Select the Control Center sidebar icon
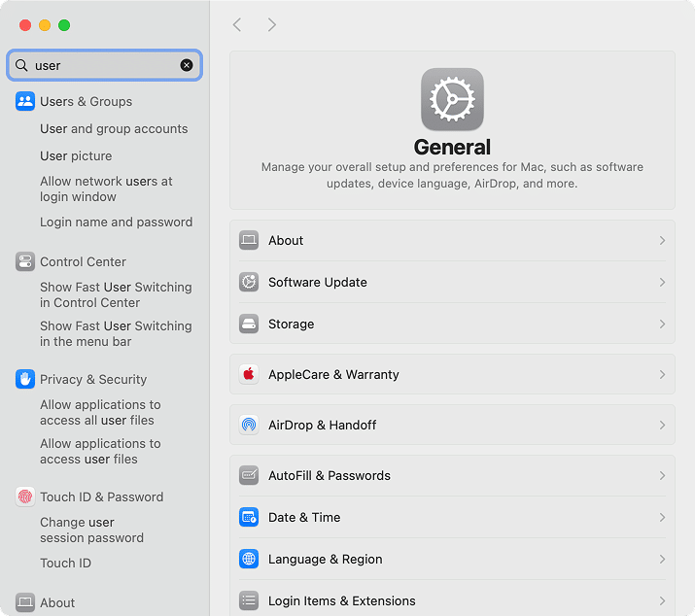Screen dimensions: 695x616 click(25, 262)
